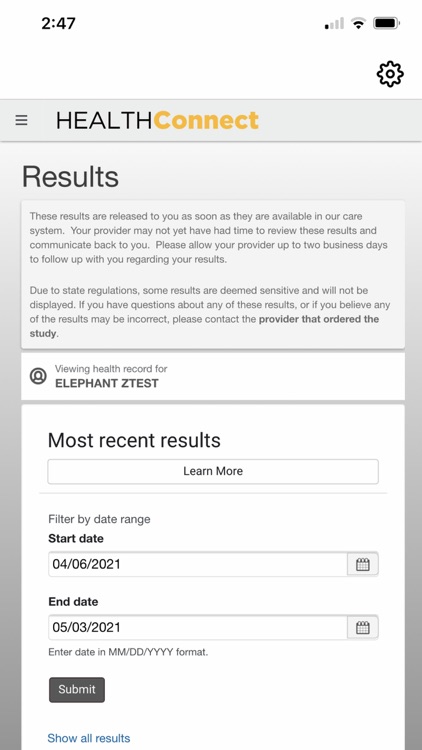Tap the Wi-Fi status icon
The height and width of the screenshot is (750, 422).
coord(358,23)
